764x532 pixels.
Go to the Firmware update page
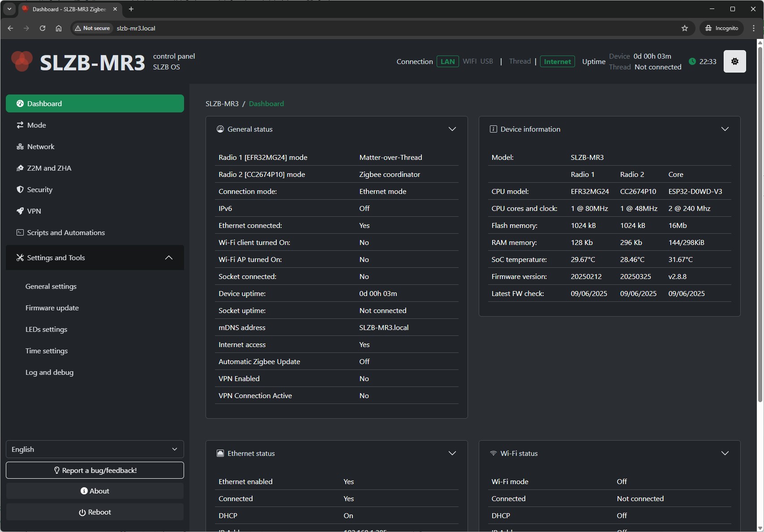[x=52, y=308]
